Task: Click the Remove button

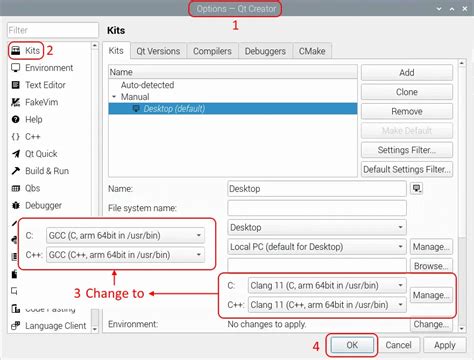Action: click(x=407, y=111)
